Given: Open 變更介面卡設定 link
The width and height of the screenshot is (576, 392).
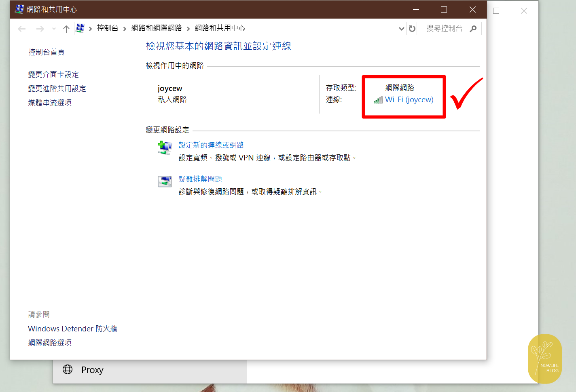Looking at the screenshot, I should [x=53, y=74].
